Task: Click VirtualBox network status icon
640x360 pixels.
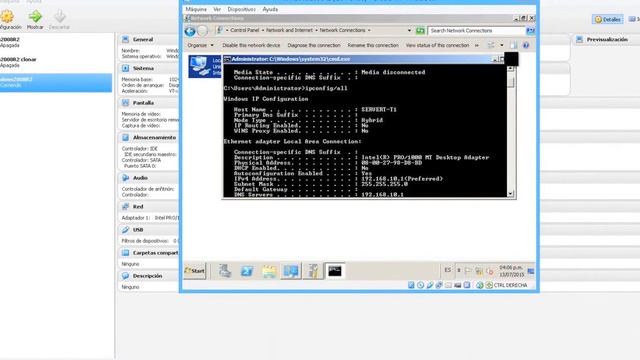Action: click(x=439, y=285)
